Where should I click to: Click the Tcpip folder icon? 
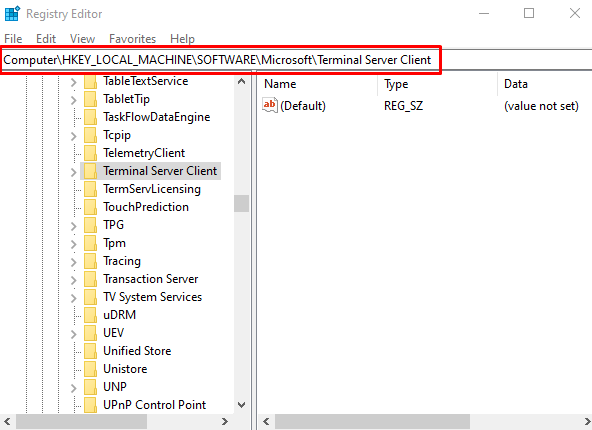[x=91, y=135]
